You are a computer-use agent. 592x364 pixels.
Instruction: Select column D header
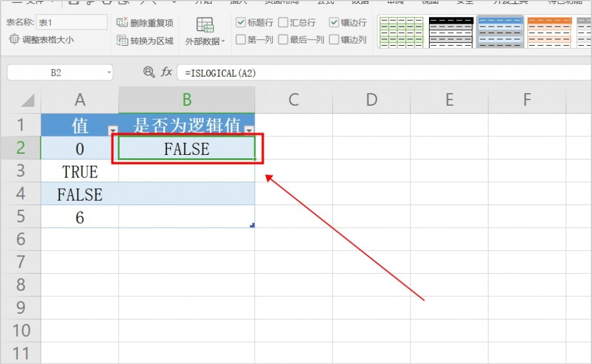click(372, 100)
